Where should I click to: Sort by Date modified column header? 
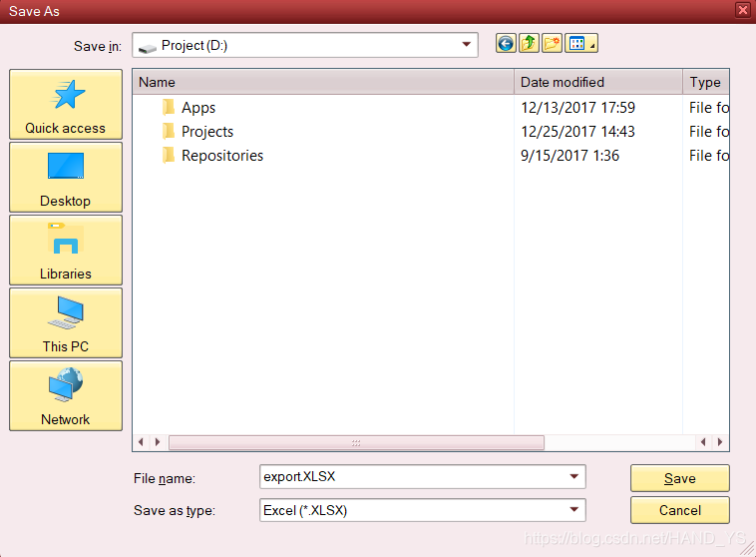[598, 82]
